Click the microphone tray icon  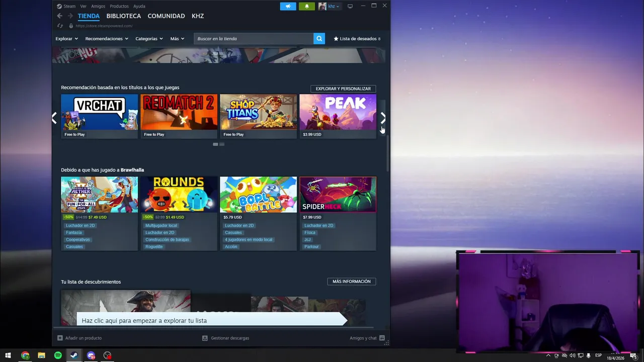point(588,355)
